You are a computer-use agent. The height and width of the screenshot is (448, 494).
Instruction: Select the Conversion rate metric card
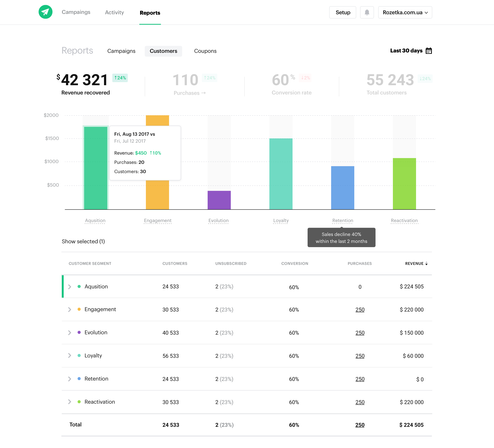click(x=291, y=84)
